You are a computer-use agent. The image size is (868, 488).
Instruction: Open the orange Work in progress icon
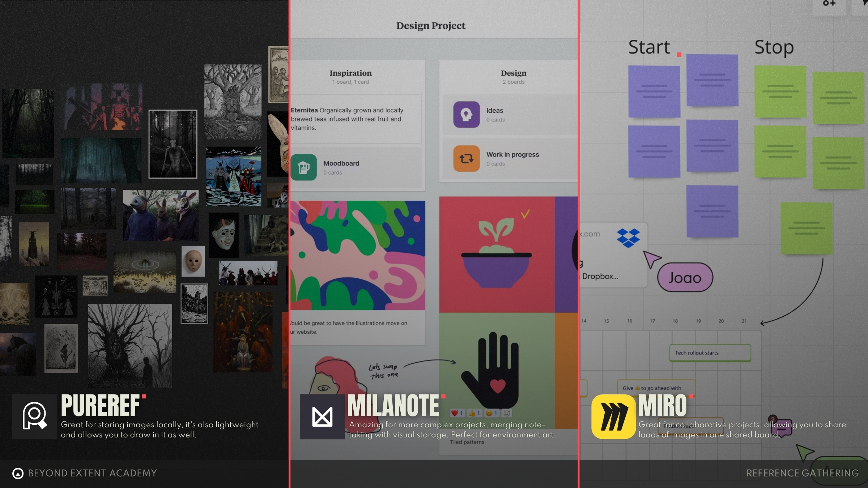466,159
